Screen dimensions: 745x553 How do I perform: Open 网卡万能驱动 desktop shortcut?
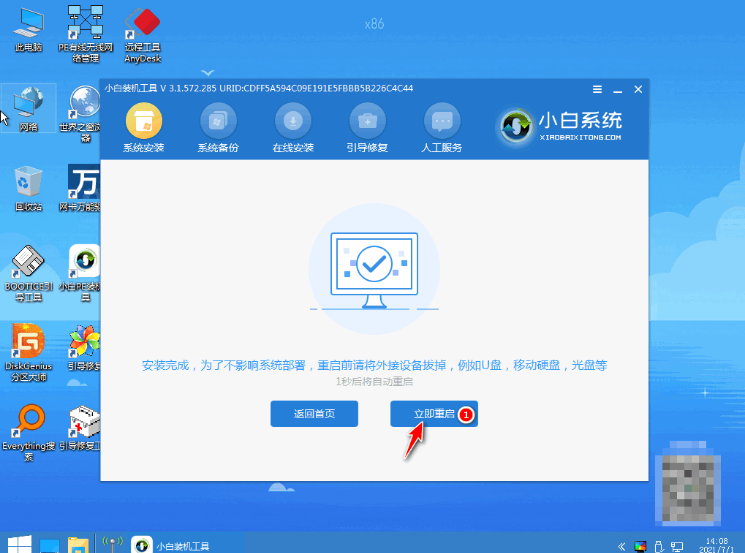(x=80, y=188)
